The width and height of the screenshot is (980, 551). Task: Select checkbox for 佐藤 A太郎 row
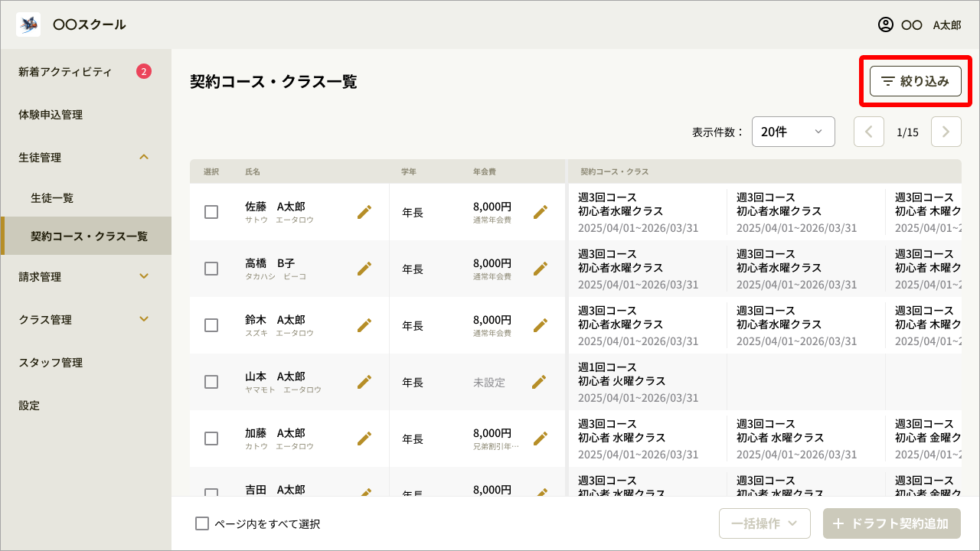pos(211,212)
